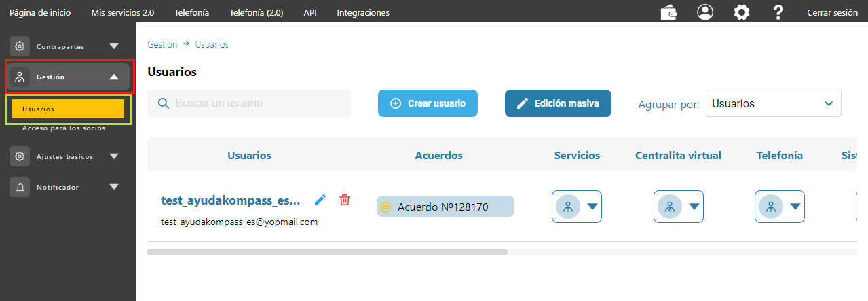Go to Página de inicio menu
The height and width of the screenshot is (301, 868).
(40, 12)
